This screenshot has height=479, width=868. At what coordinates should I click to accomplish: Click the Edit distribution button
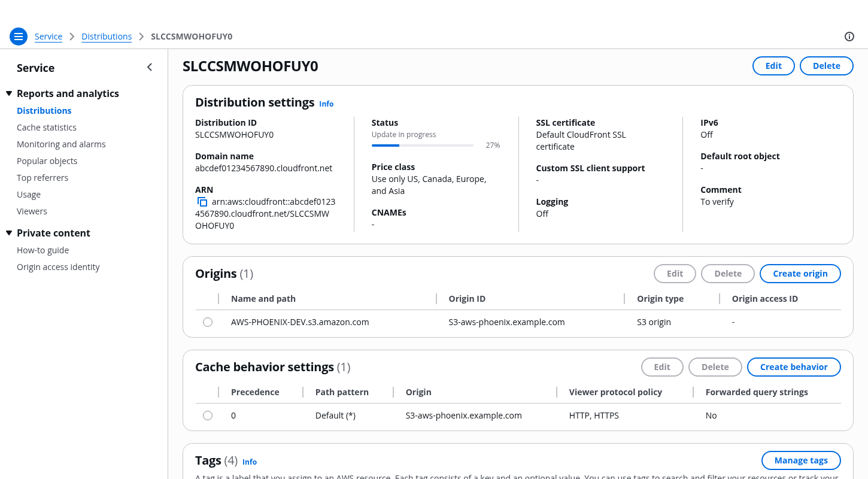[x=773, y=66]
